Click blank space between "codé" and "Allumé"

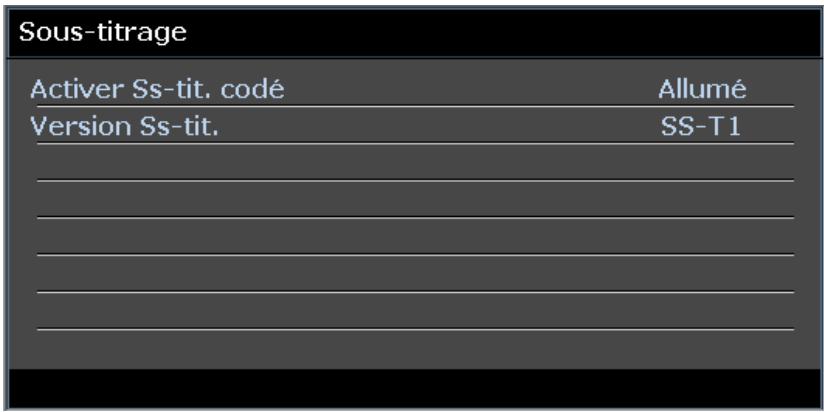tap(470, 89)
